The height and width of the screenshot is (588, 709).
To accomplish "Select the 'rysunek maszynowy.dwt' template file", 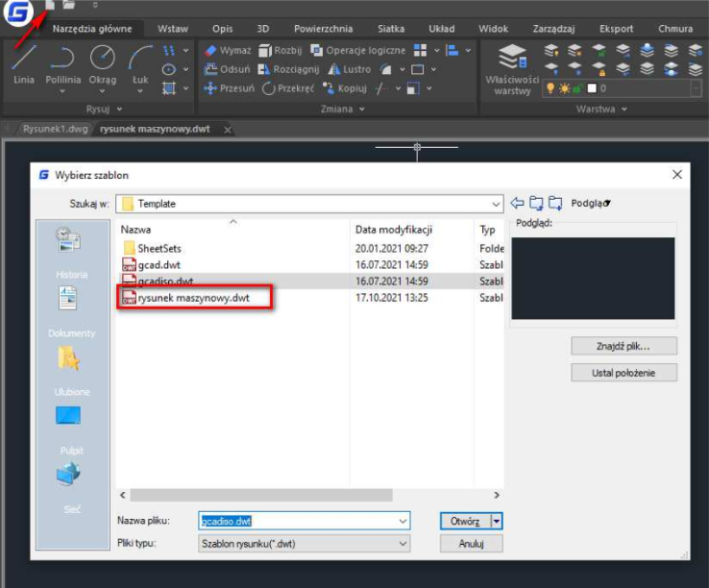I will click(193, 298).
